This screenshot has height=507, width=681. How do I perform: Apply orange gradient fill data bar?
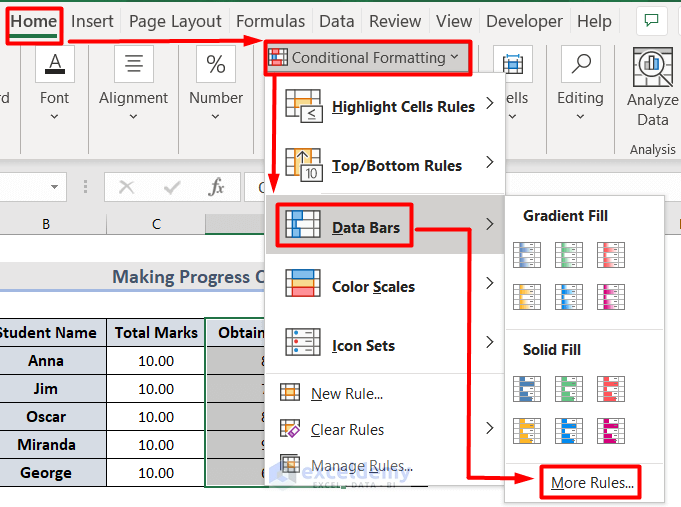pyautogui.click(x=527, y=297)
